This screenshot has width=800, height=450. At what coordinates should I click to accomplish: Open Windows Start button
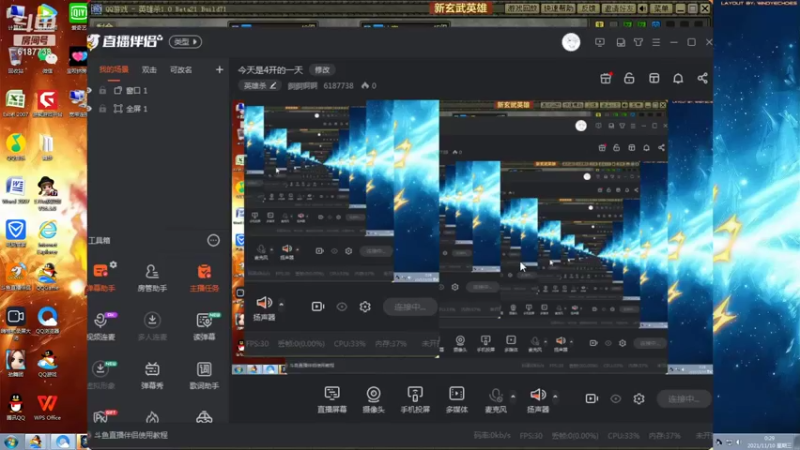(10, 442)
